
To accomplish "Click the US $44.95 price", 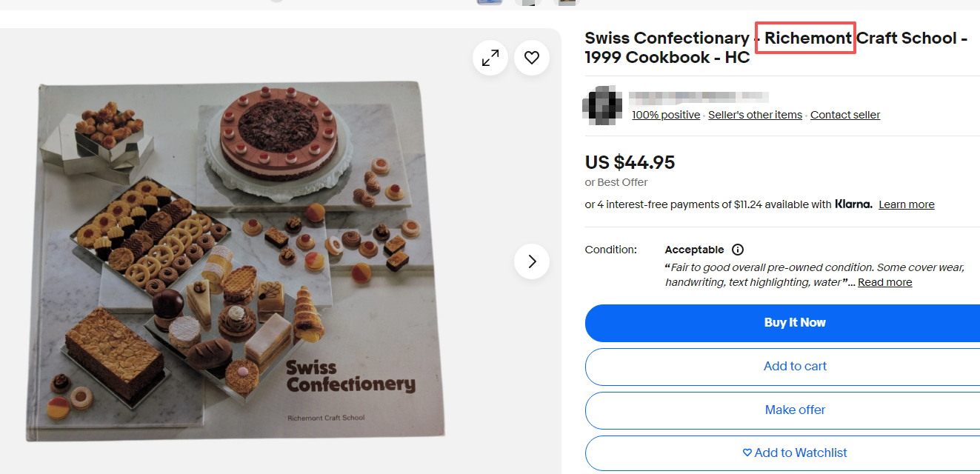I will point(630,162).
